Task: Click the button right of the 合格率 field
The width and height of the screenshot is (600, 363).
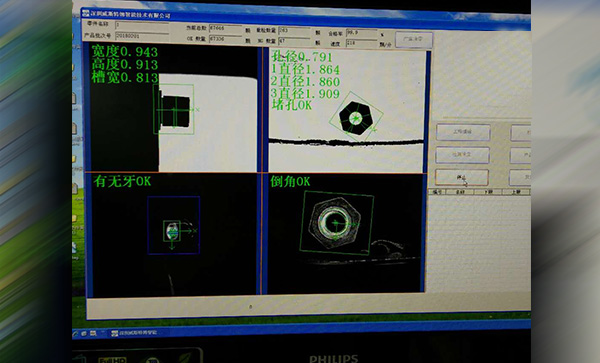Action: tap(414, 39)
